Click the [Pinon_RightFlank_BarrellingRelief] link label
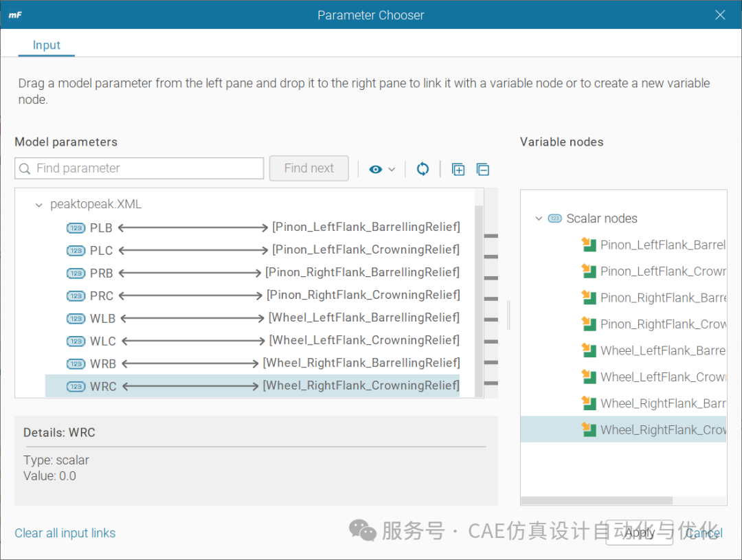The image size is (742, 560). point(363,272)
